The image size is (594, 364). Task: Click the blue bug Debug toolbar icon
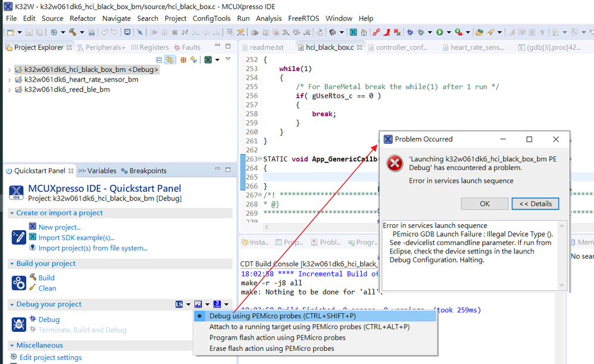point(410,33)
